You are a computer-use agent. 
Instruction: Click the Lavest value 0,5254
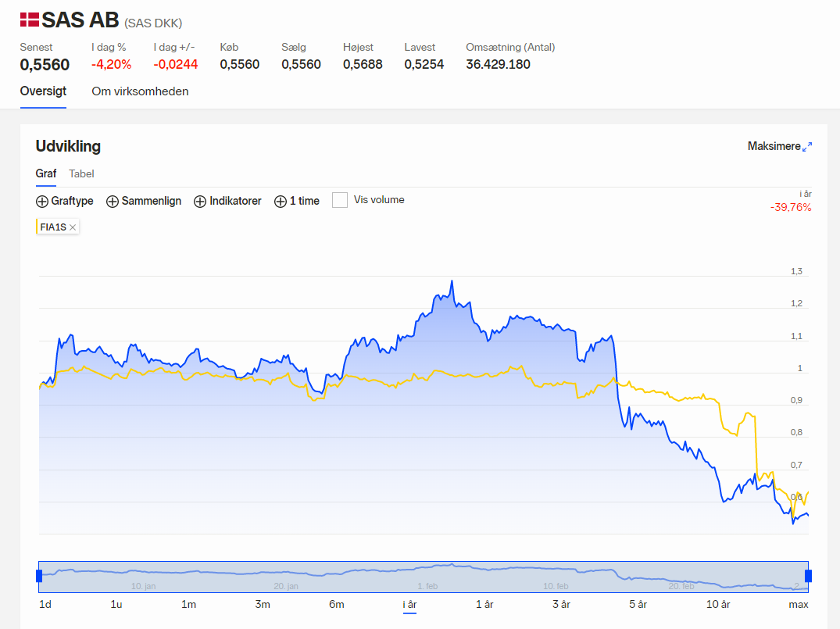[x=424, y=64]
